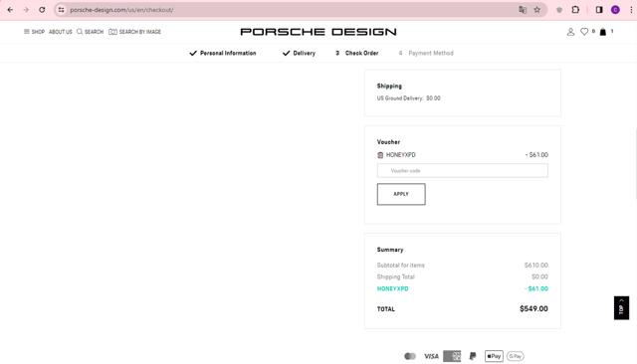
Task: Toggle the browser side panel icon
Action: coord(599,10)
